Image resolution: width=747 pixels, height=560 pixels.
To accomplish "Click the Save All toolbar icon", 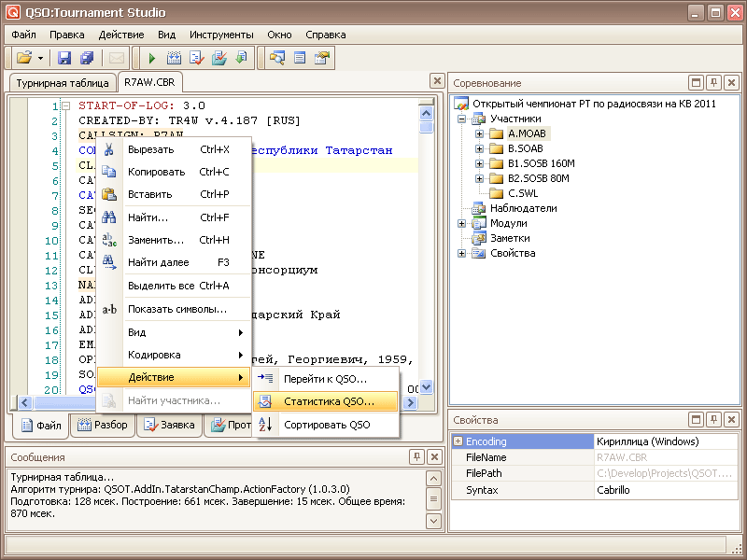I will (87, 58).
